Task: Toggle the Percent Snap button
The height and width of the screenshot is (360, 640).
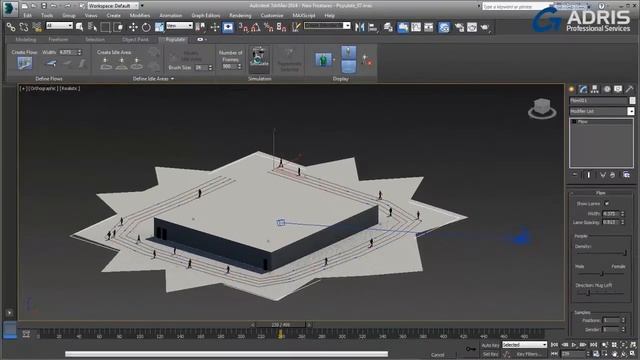Action: click(269, 27)
